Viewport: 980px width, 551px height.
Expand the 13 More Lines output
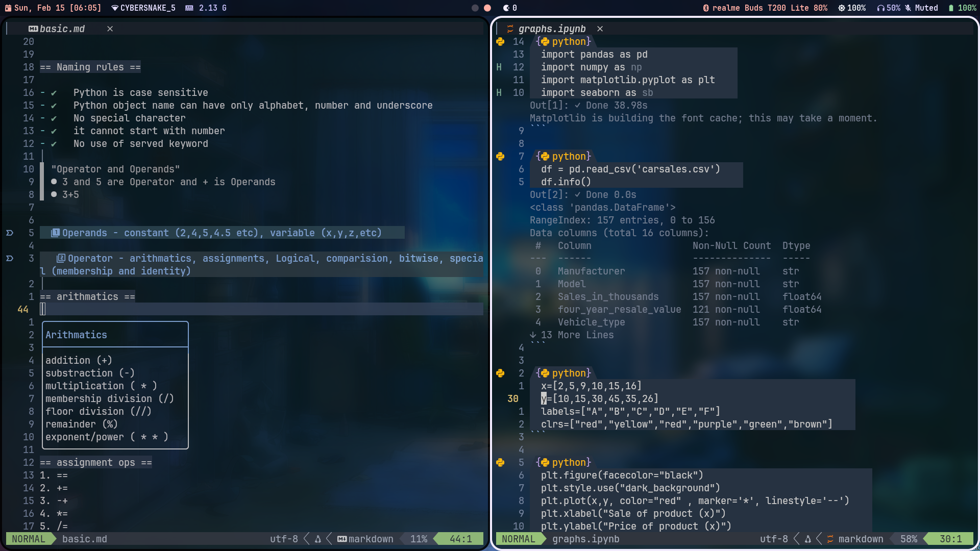coord(572,335)
